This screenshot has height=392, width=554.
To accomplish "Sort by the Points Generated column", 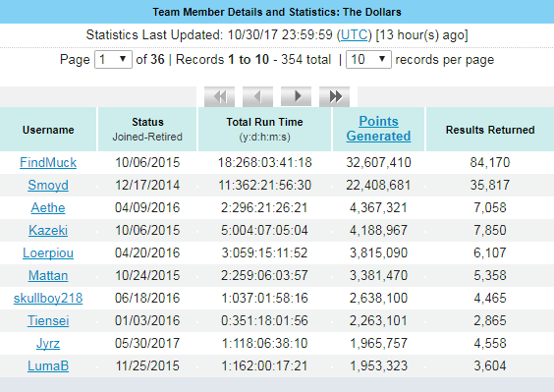I will click(378, 129).
